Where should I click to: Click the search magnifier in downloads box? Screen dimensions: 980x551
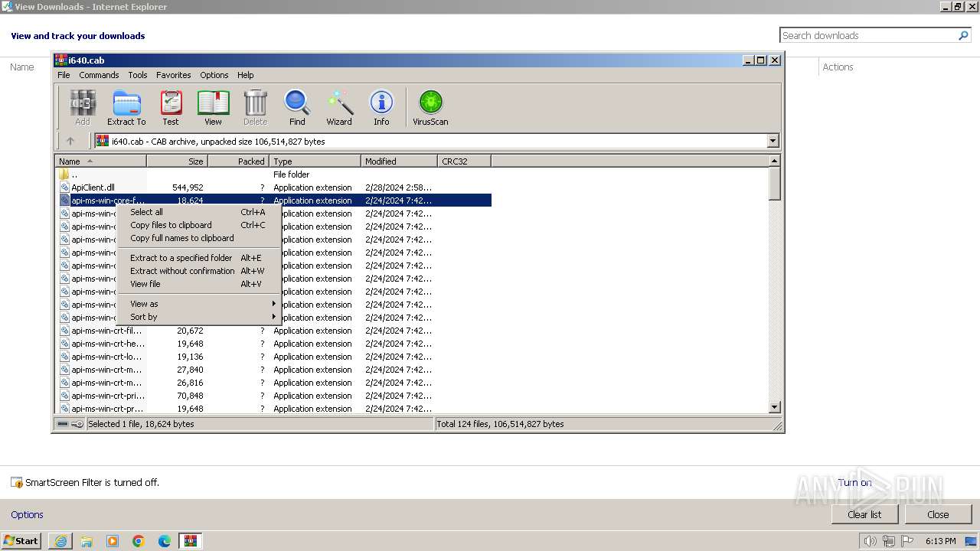pos(964,35)
